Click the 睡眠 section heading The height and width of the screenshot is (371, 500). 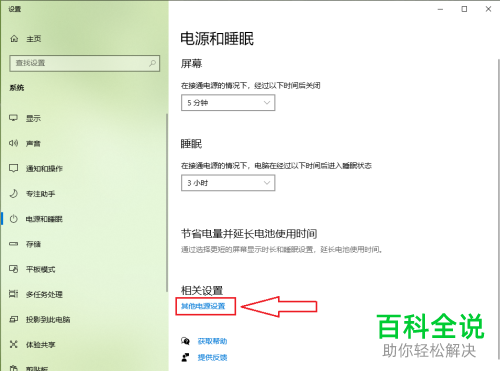191,144
